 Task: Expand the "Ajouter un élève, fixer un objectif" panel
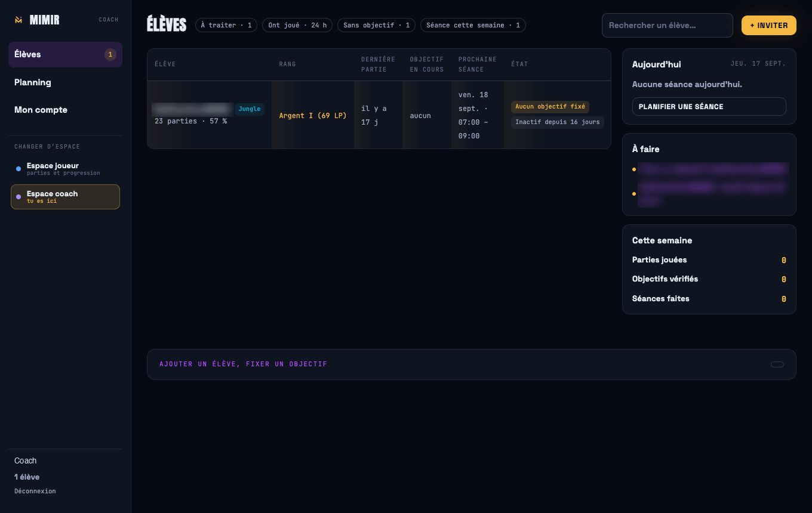coord(471,364)
